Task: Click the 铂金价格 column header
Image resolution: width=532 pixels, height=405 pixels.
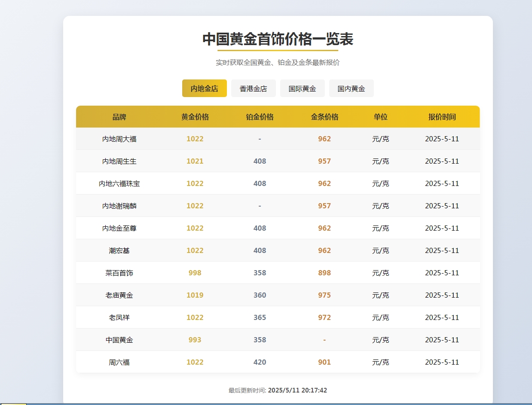Action: click(260, 117)
